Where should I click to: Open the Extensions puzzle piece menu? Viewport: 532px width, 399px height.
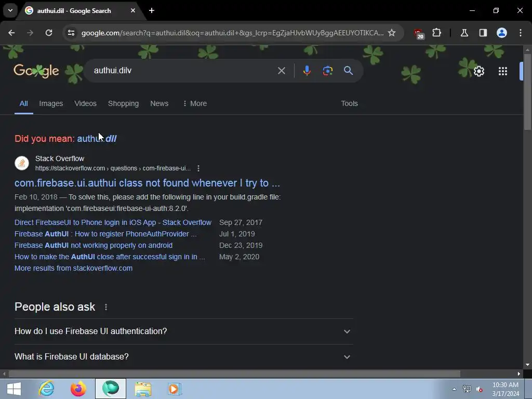(x=436, y=33)
